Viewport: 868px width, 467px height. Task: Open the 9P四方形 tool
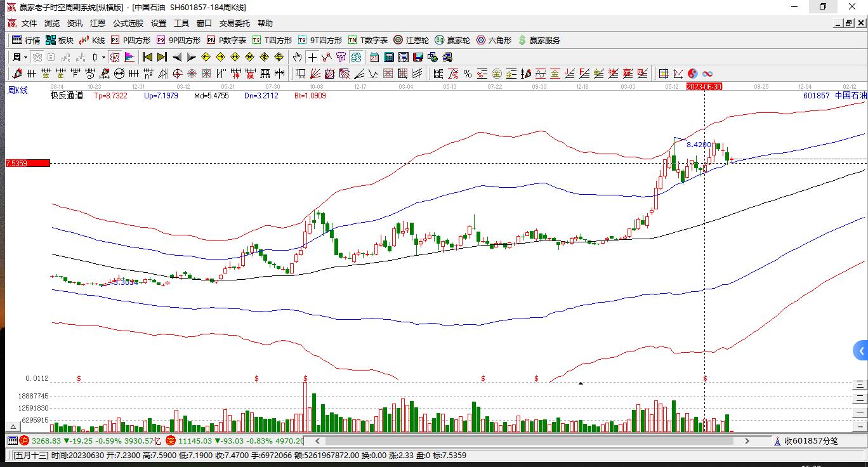point(178,40)
